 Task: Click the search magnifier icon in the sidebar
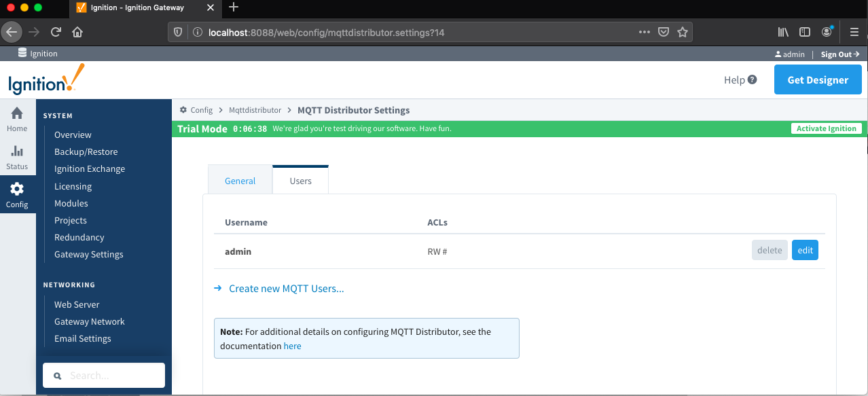coord(57,376)
